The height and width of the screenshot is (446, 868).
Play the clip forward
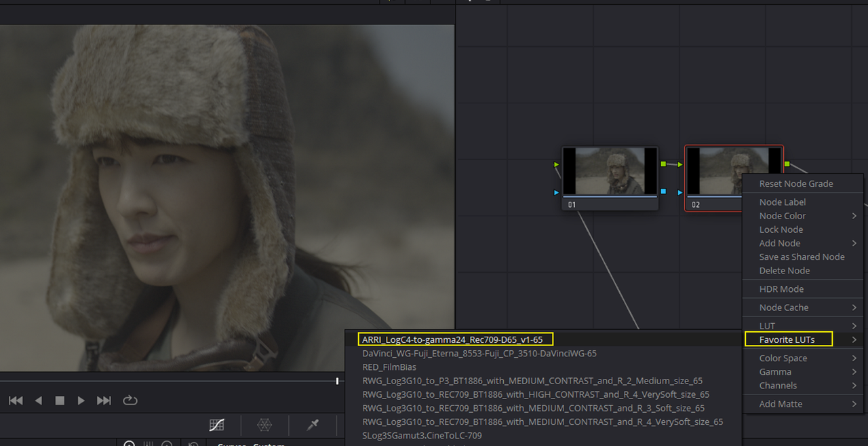[81, 401]
